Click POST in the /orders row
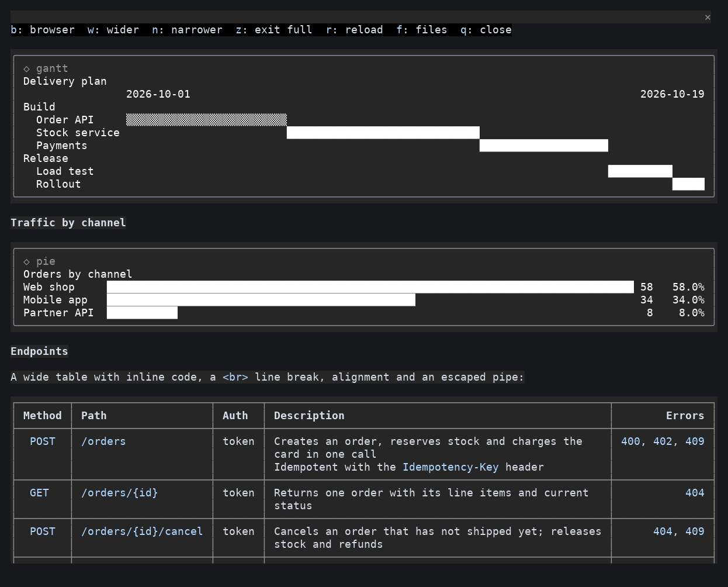The image size is (728, 587). pyautogui.click(x=43, y=441)
